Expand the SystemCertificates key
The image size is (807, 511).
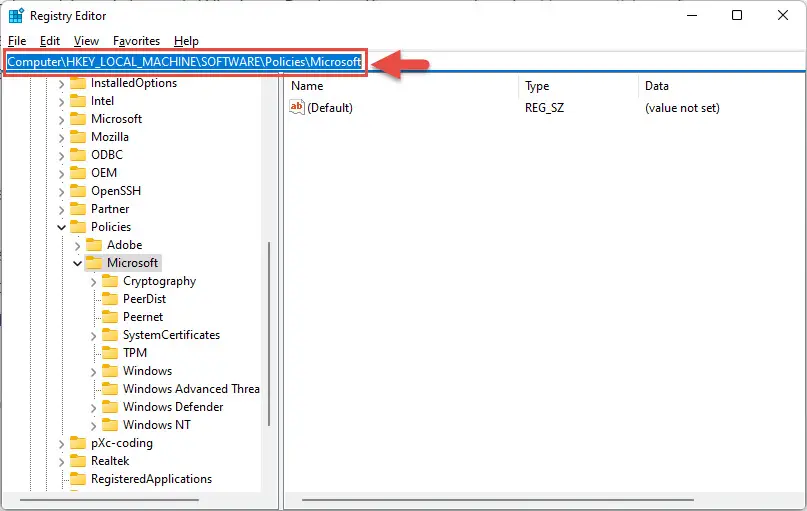(x=93, y=336)
